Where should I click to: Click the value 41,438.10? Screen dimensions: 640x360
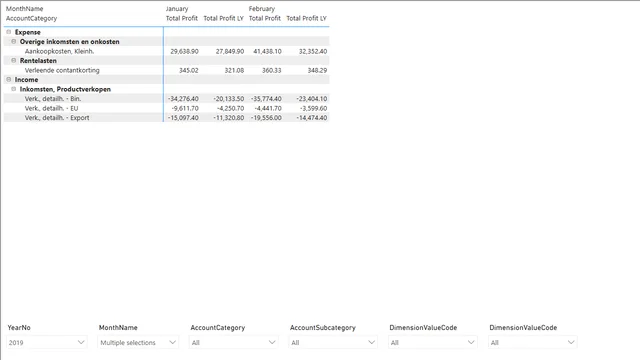[267, 51]
